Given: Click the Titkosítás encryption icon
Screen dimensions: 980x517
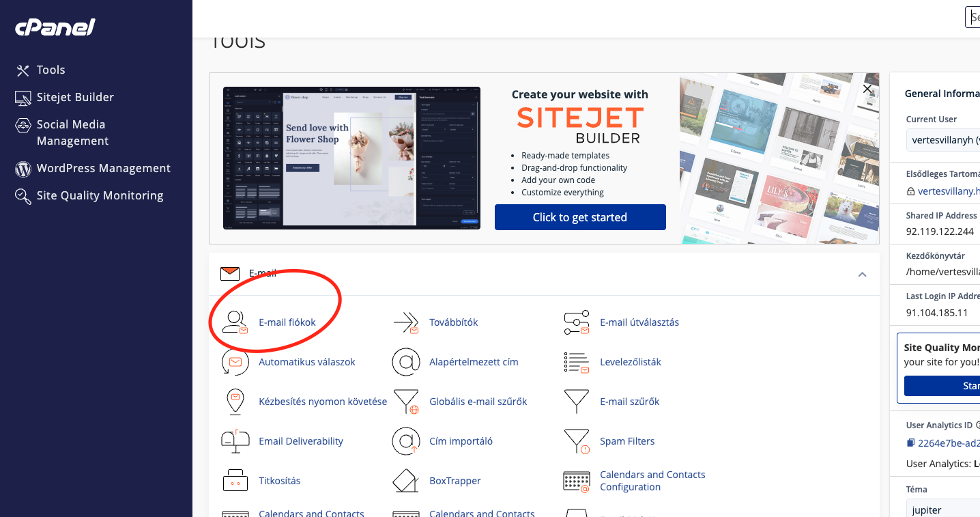Looking at the screenshot, I should pos(235,481).
